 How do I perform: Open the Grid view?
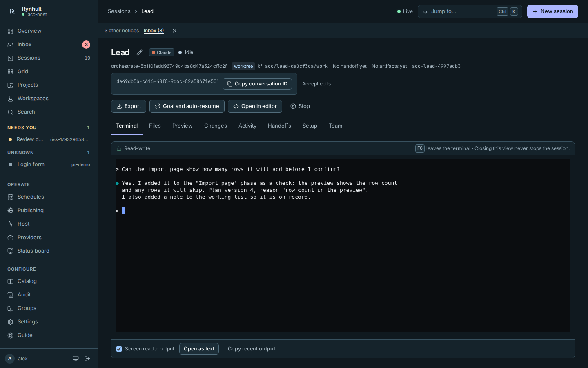pos(49,72)
